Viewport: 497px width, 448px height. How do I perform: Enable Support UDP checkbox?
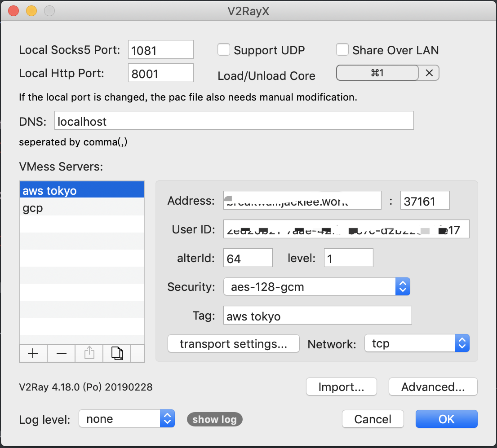click(x=224, y=49)
